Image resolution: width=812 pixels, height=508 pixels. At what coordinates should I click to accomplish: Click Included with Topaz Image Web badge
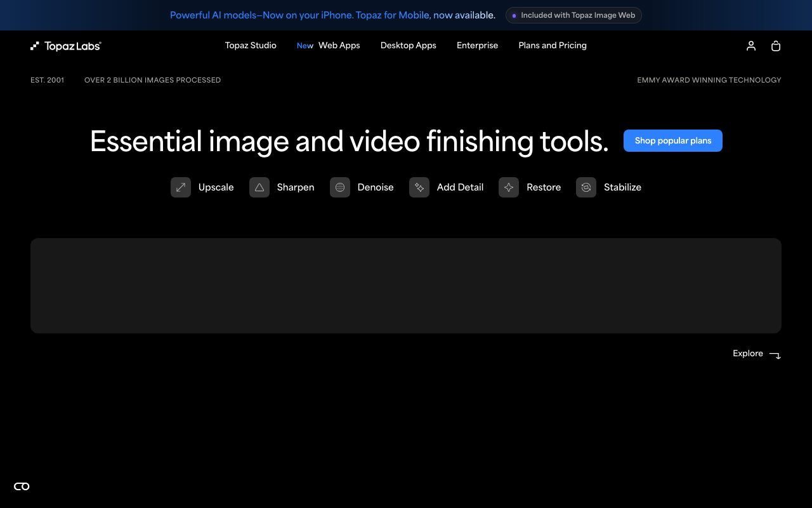coord(573,15)
